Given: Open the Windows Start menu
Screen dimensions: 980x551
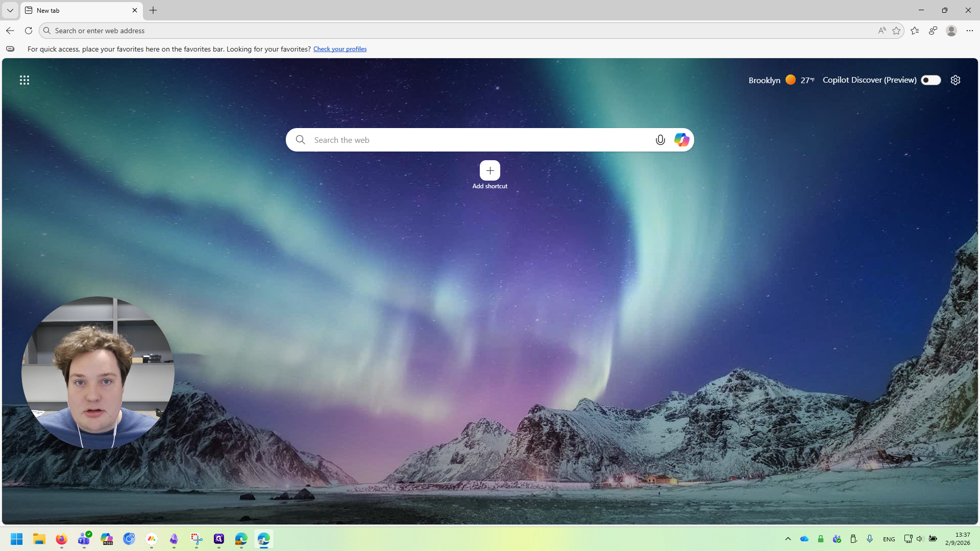Looking at the screenshot, I should tap(17, 539).
